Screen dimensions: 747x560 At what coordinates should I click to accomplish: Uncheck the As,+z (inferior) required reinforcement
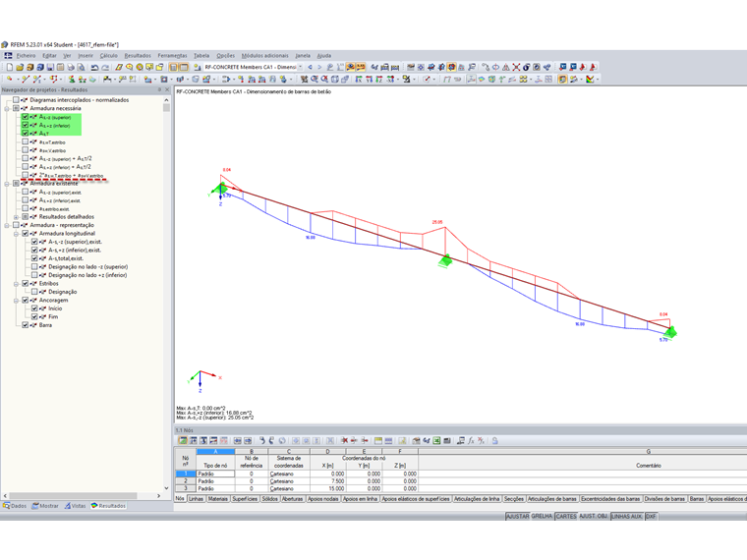point(25,125)
